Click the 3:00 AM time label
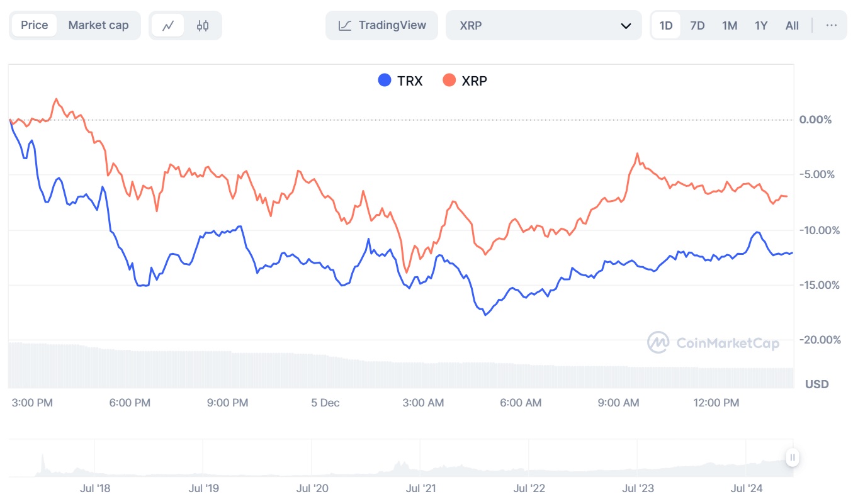Viewport: 853px width, 504px height. coord(422,403)
